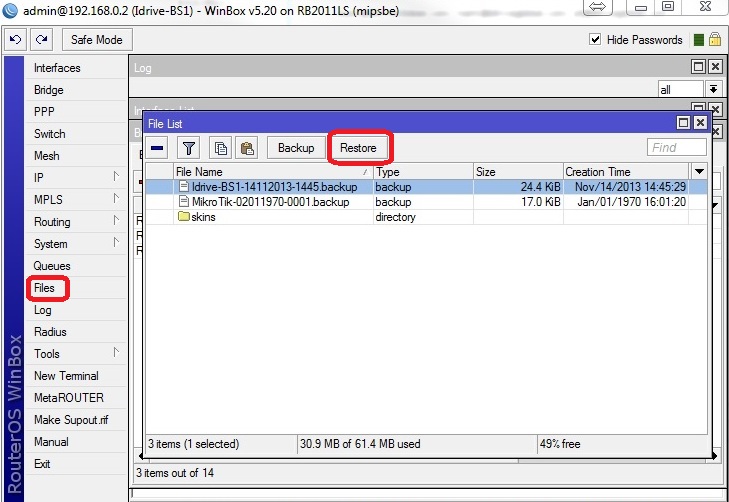Click the padlock icon at top right
This screenshot has height=502, width=729.
(715, 40)
